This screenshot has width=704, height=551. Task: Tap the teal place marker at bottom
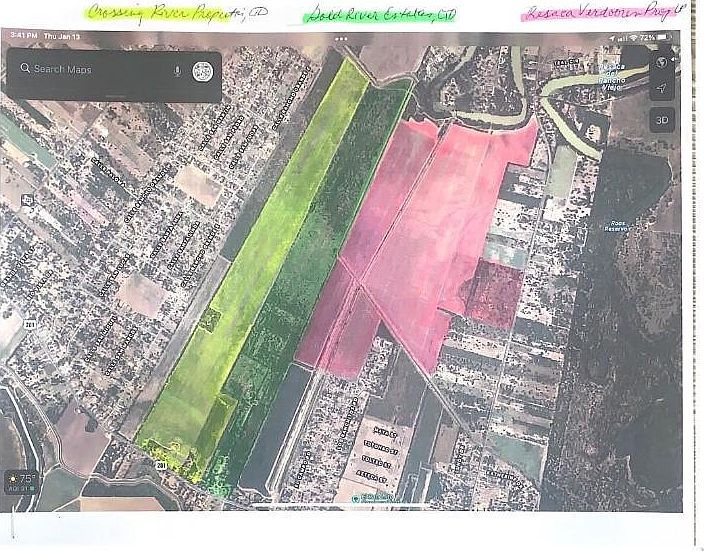(356, 498)
